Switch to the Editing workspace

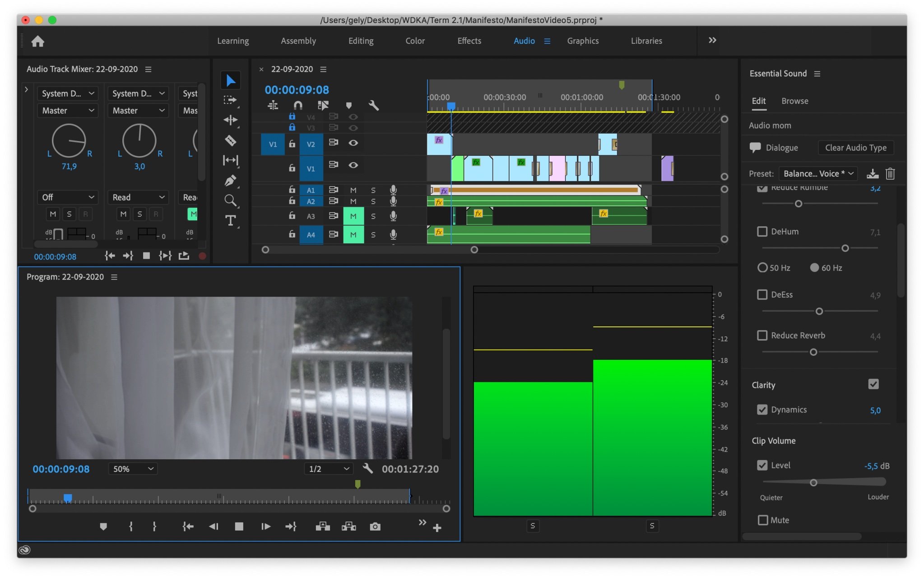tap(361, 41)
